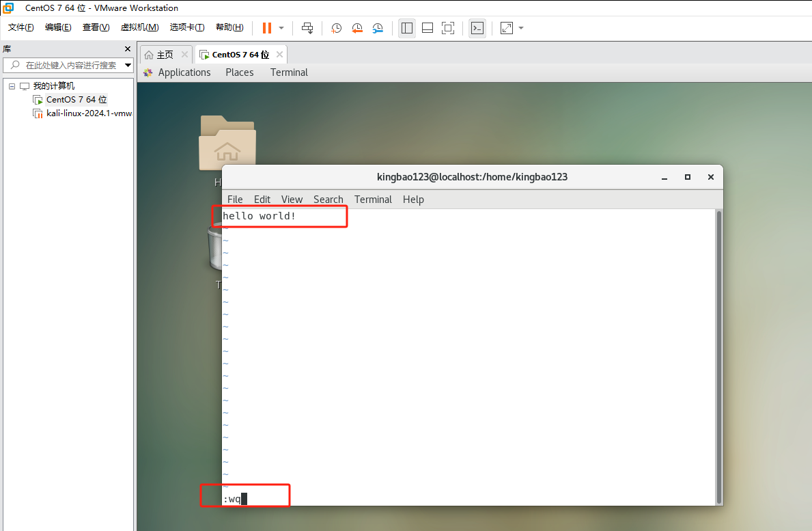Open the library search filter dropdown
Screen dimensions: 812x531
tap(128, 66)
